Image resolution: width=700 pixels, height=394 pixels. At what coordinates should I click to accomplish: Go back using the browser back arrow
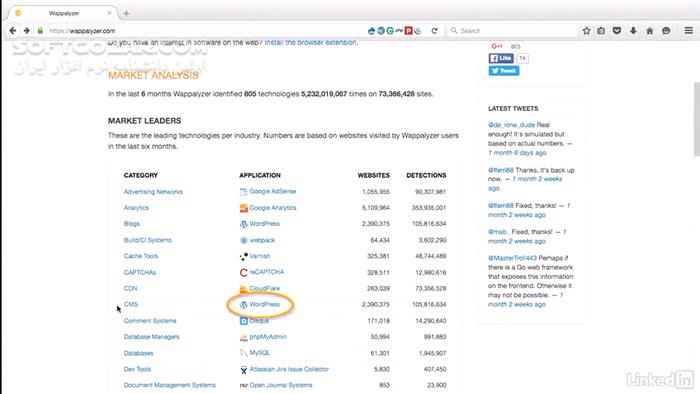(x=12, y=31)
